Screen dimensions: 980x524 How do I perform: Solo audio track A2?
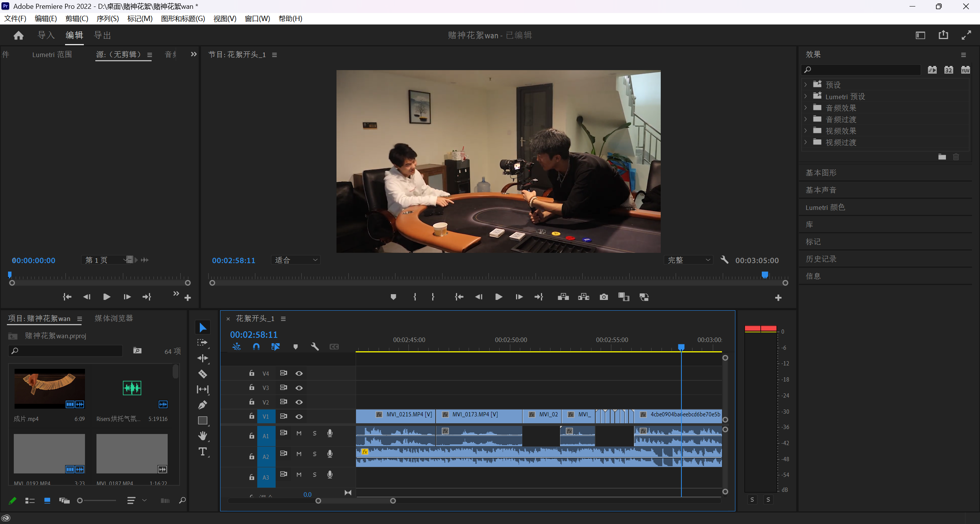[x=315, y=454]
